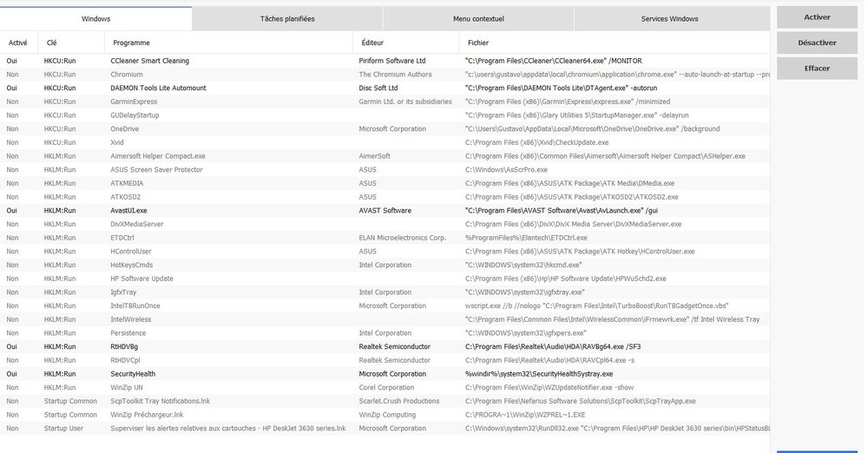Choose the OneDrive startup entry

coord(127,128)
